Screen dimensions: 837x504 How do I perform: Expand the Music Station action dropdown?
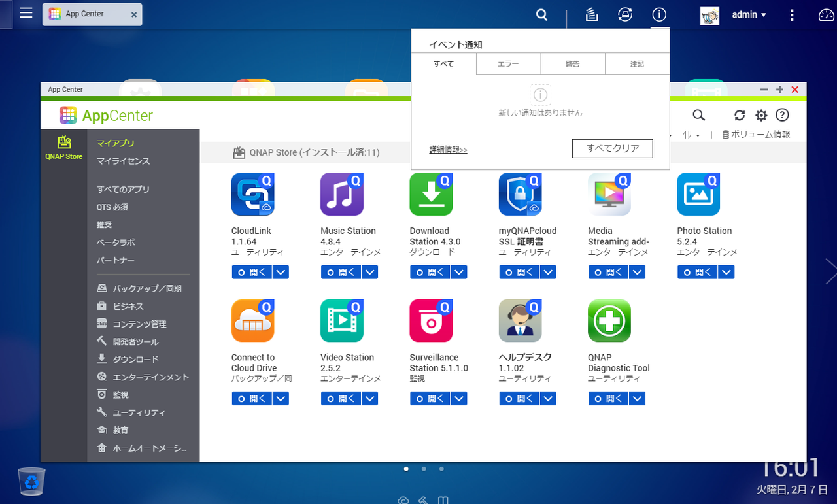[x=370, y=272]
